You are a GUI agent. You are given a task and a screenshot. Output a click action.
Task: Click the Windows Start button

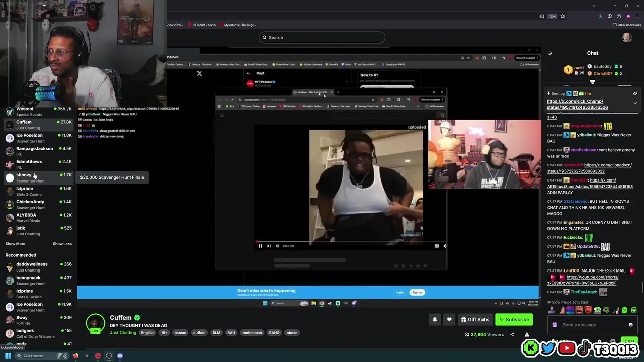8,356
